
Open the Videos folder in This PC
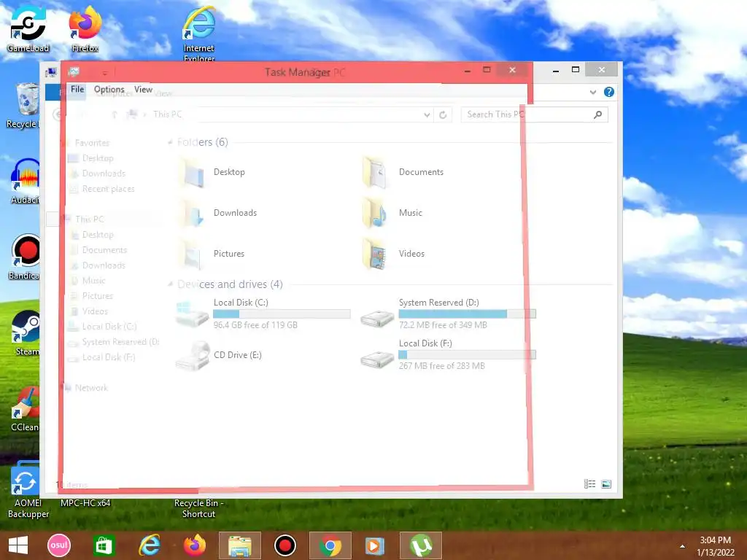point(393,254)
